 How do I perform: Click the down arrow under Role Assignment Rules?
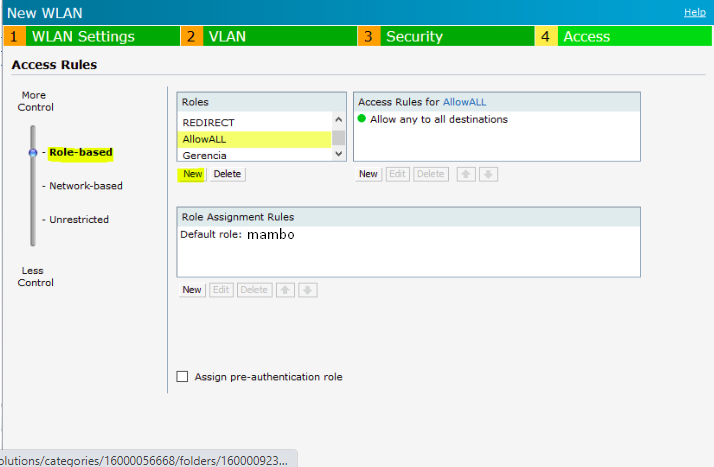pos(308,290)
